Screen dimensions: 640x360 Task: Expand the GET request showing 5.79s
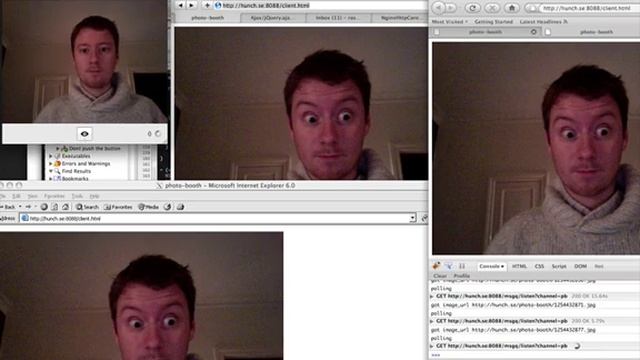[x=432, y=321]
